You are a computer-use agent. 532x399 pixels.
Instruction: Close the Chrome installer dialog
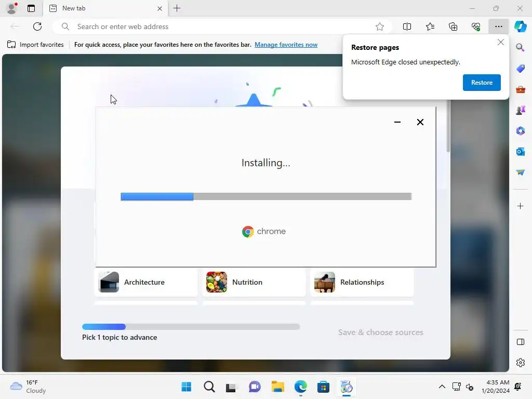tap(420, 122)
